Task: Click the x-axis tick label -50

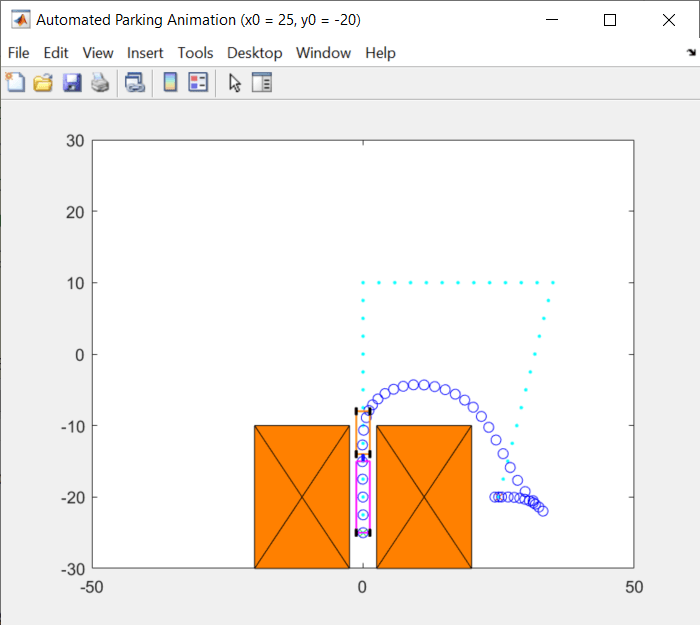Action: coord(92,587)
